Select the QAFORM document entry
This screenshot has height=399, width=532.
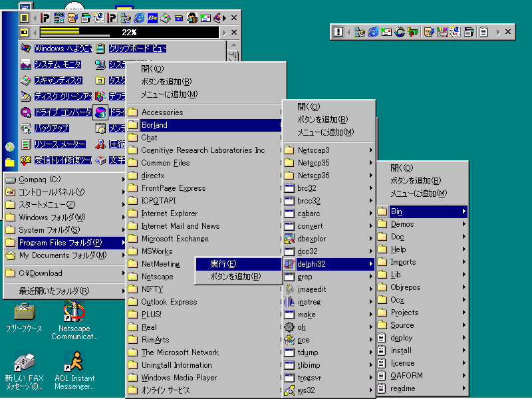[x=422, y=376]
